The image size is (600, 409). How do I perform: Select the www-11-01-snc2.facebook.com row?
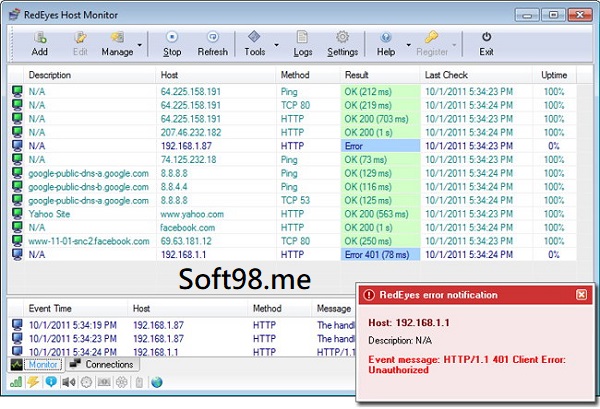point(293,241)
